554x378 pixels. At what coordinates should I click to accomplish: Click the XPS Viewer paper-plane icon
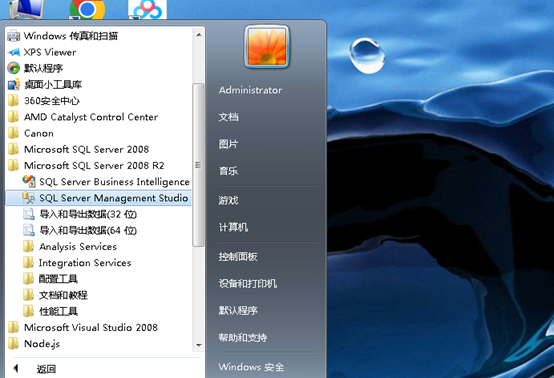[x=14, y=52]
